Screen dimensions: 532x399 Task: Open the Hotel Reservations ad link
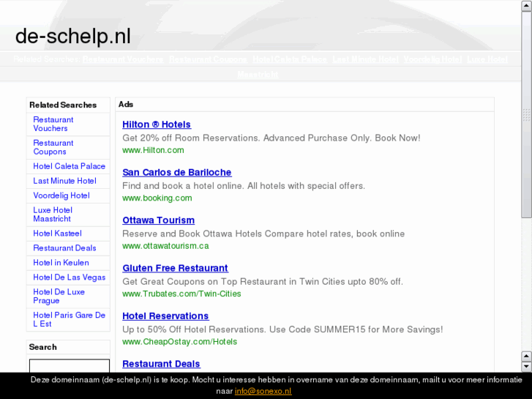tap(165, 316)
